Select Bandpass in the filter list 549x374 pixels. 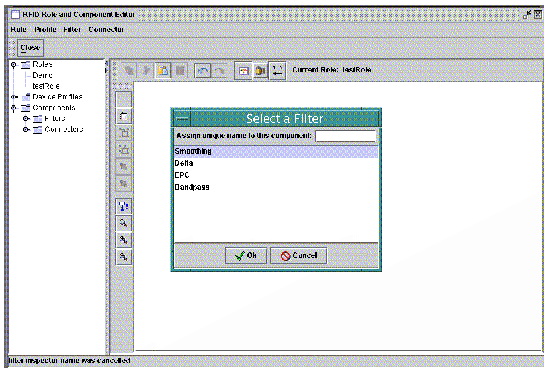point(276,187)
